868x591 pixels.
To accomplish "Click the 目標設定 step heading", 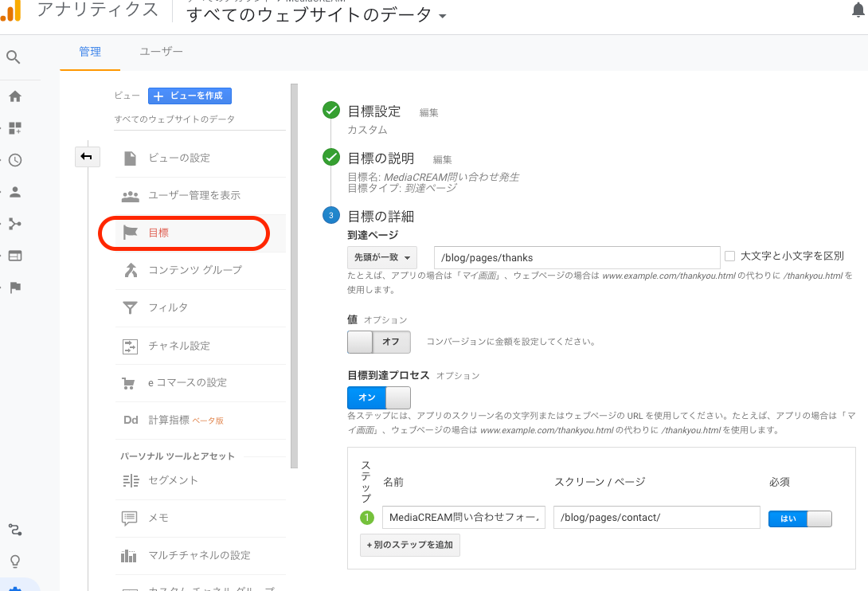I will click(x=374, y=112).
